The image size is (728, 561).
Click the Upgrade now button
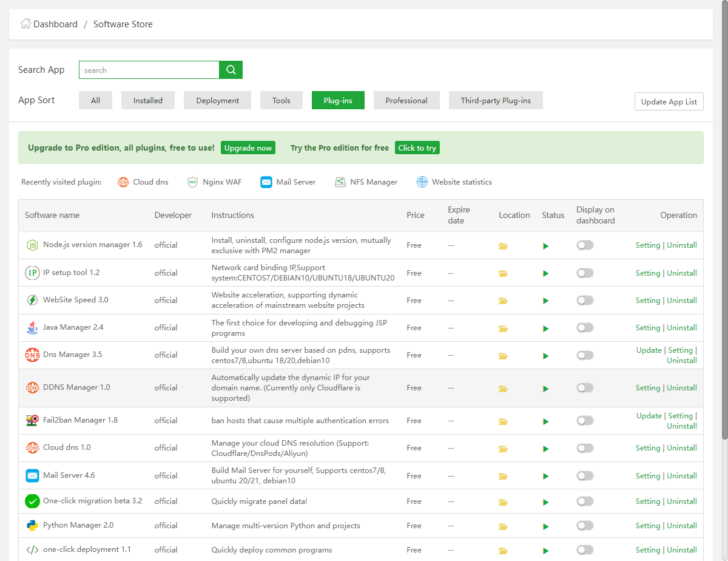[248, 148]
